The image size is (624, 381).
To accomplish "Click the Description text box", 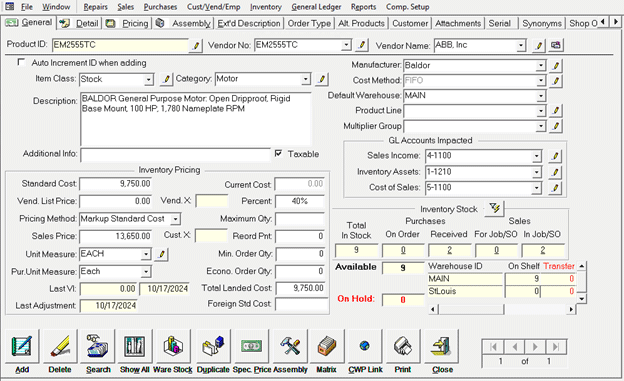I will tap(195, 119).
